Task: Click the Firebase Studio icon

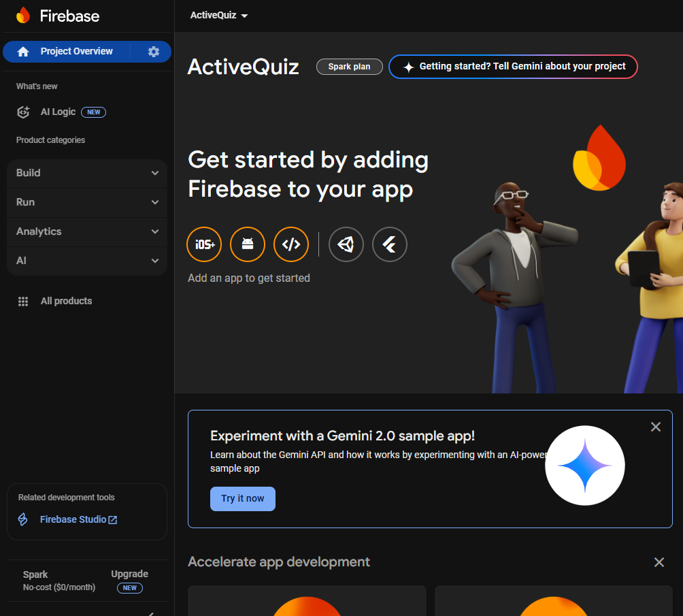Action: (22, 519)
